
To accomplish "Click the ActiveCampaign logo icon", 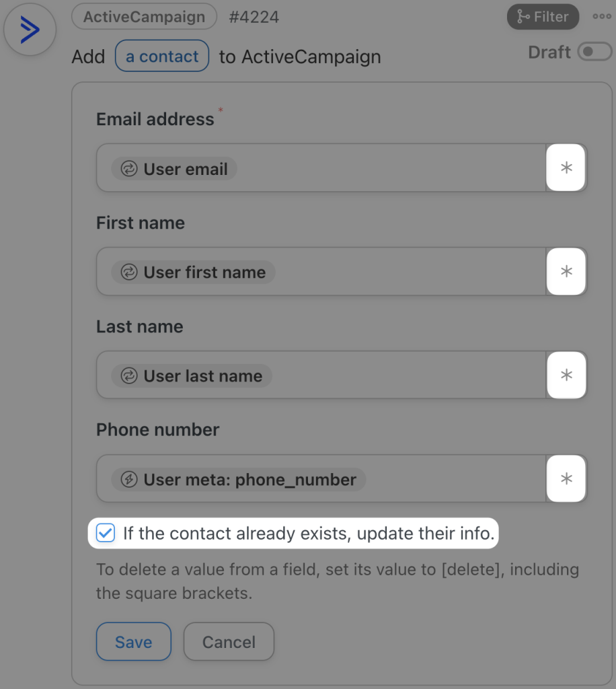I will [30, 30].
